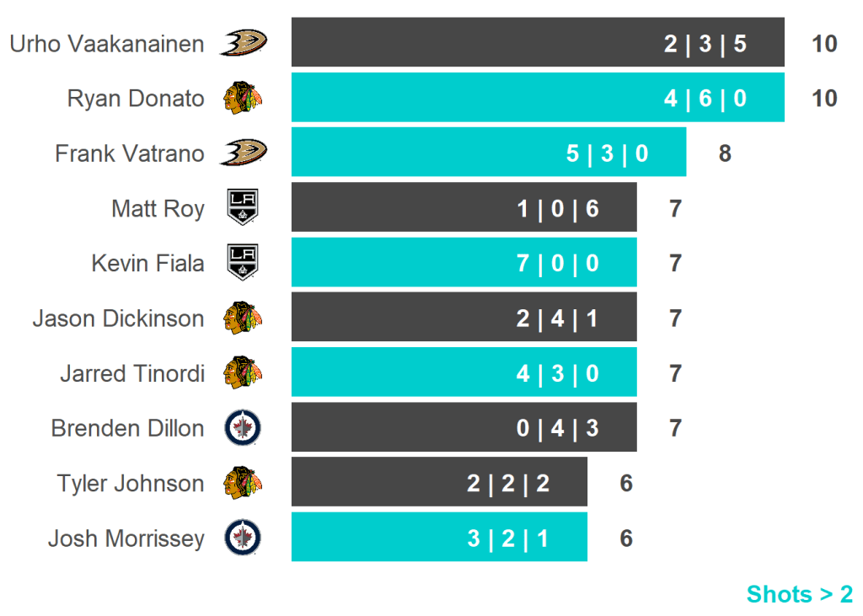Select the Brenden Dillon player name
This screenshot has width=863, height=616.
128,428
